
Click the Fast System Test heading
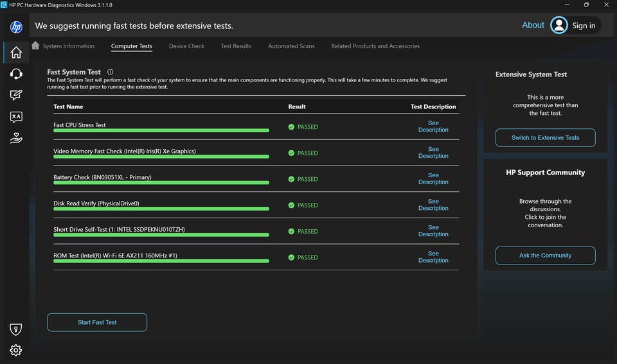tap(74, 72)
